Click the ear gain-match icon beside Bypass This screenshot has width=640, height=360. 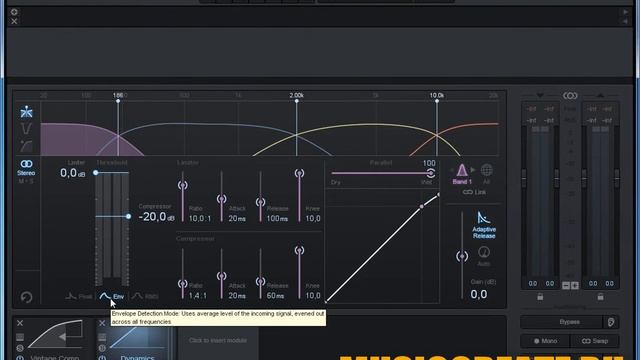[x=611, y=322]
